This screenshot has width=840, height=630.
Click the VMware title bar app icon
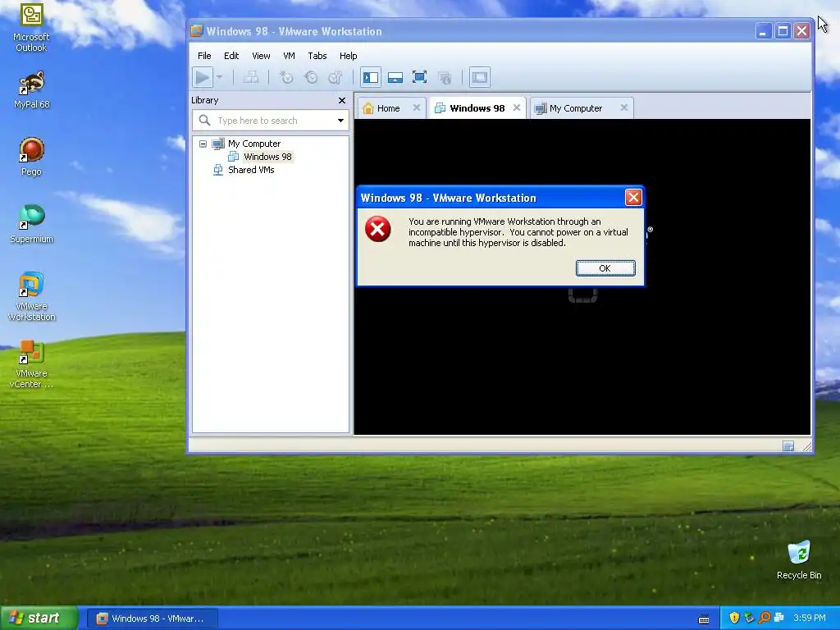(197, 31)
